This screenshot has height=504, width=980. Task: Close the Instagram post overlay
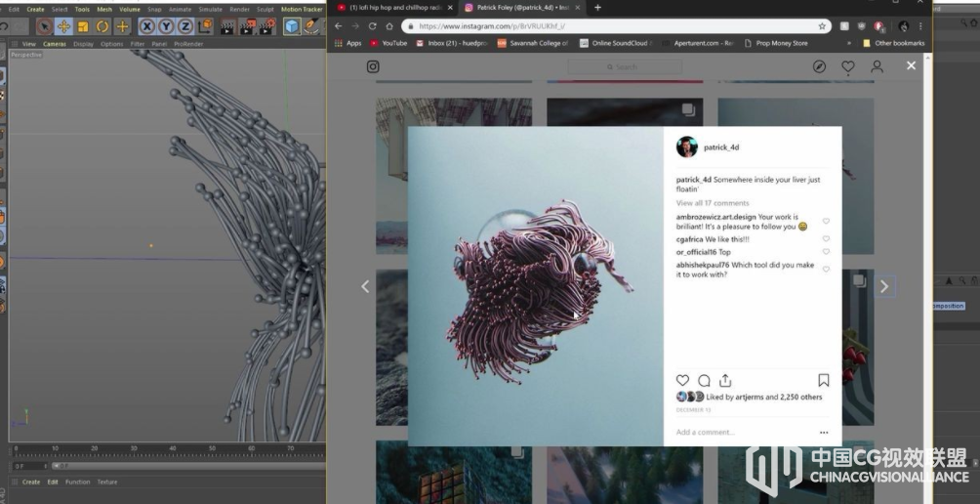912,65
